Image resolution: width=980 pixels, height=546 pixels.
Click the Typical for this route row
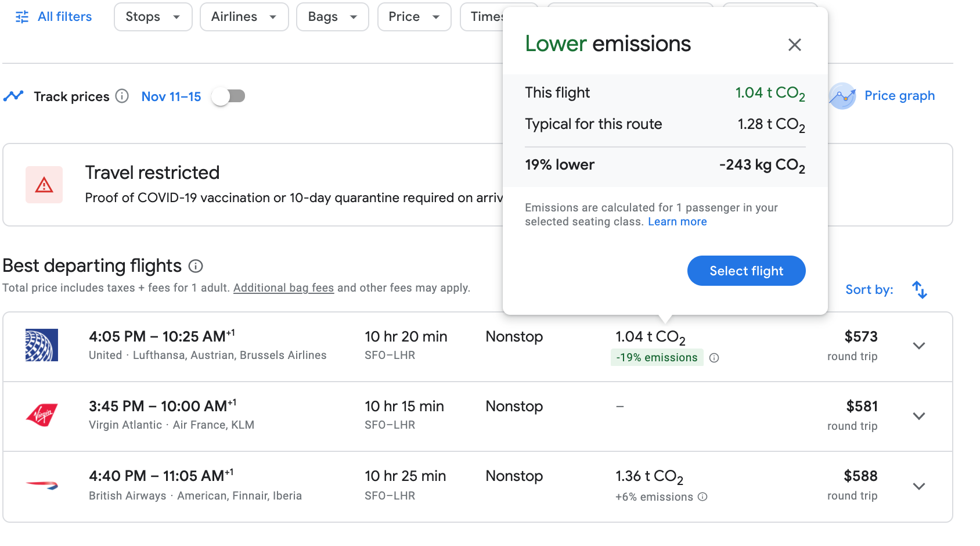pos(665,124)
